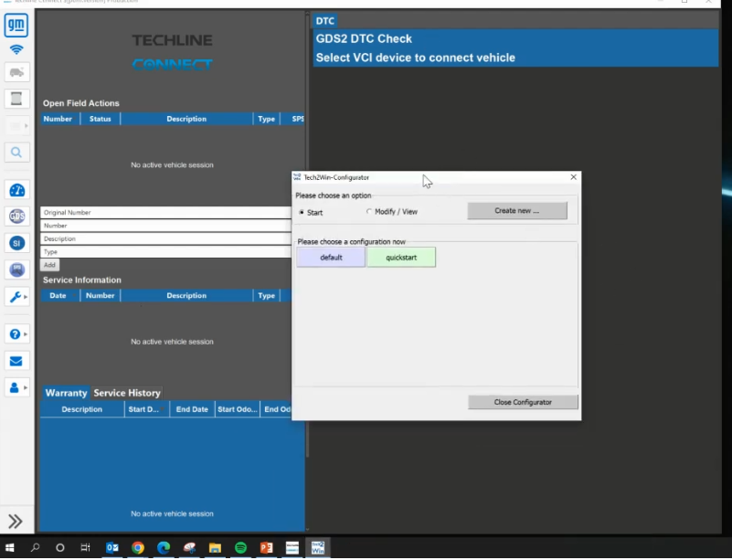This screenshot has width=732, height=560.
Task: Open the help question mark icon
Action: [15, 334]
